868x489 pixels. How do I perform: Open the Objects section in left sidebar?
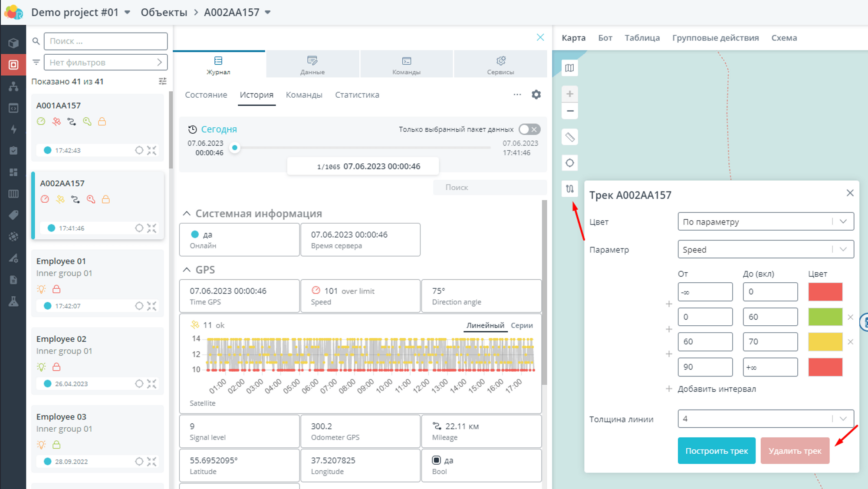pos(13,65)
